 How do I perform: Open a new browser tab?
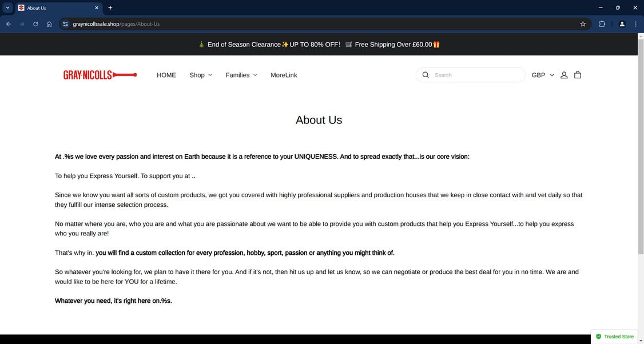coord(110,8)
